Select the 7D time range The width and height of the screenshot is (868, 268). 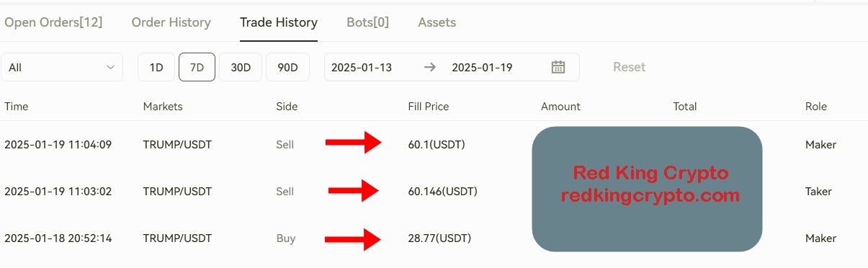pos(197,67)
